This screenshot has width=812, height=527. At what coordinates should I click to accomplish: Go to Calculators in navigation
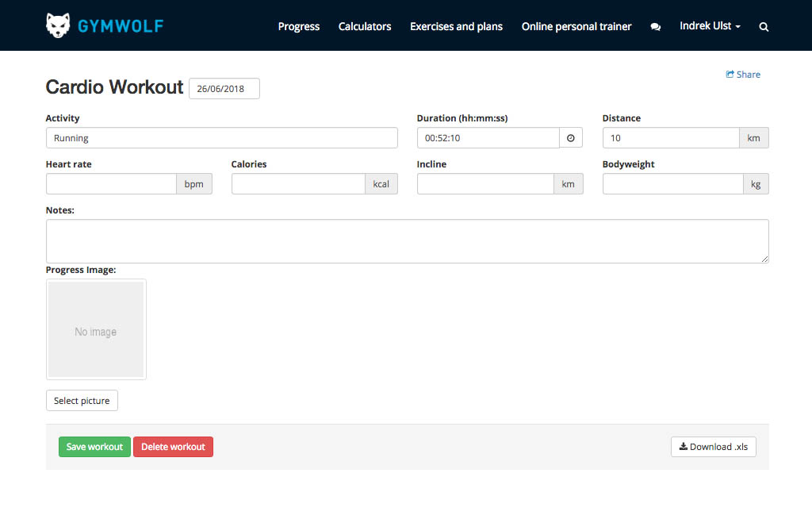[x=365, y=26]
